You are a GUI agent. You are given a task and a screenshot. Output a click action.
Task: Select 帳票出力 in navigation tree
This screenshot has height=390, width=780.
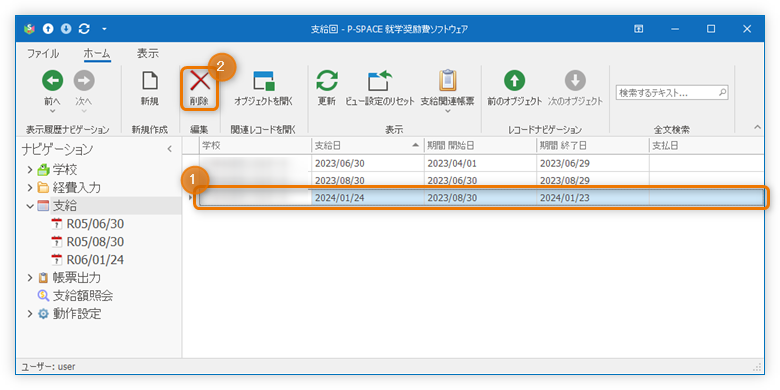coord(77,278)
